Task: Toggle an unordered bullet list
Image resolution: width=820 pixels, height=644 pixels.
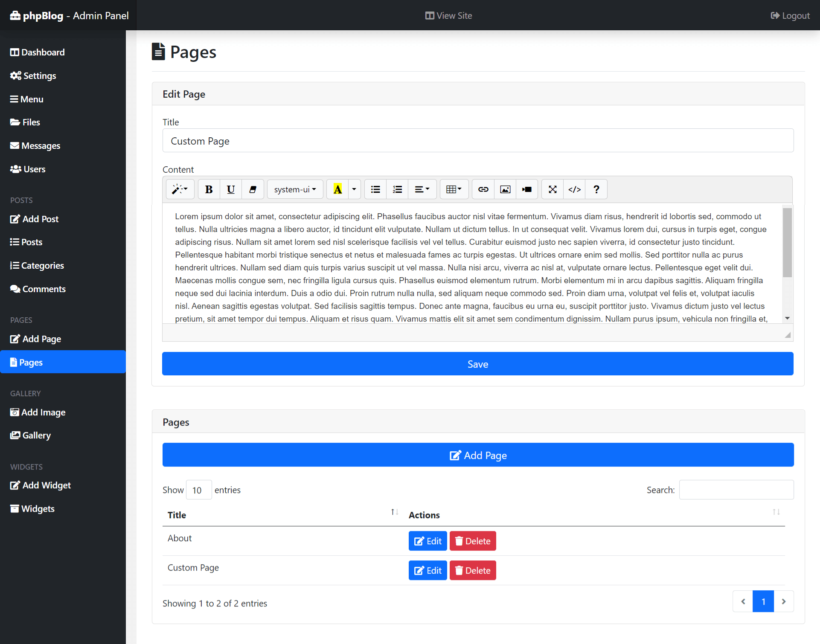Action: (375, 189)
